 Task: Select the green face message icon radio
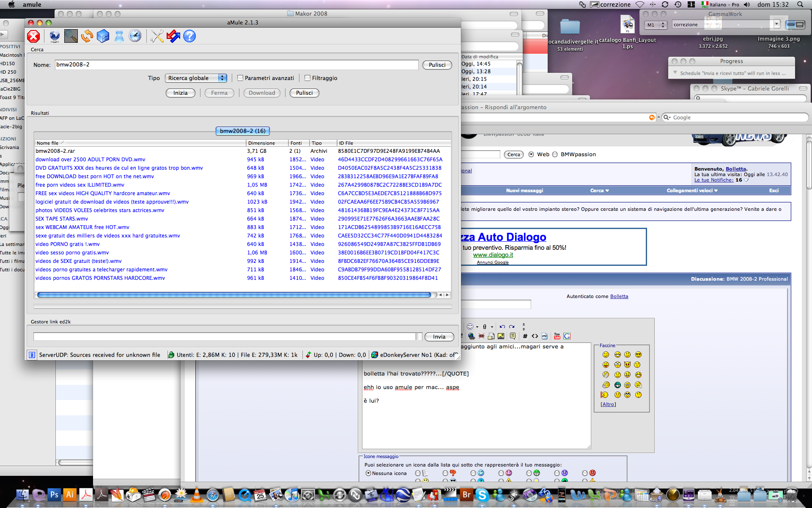pyautogui.click(x=529, y=473)
